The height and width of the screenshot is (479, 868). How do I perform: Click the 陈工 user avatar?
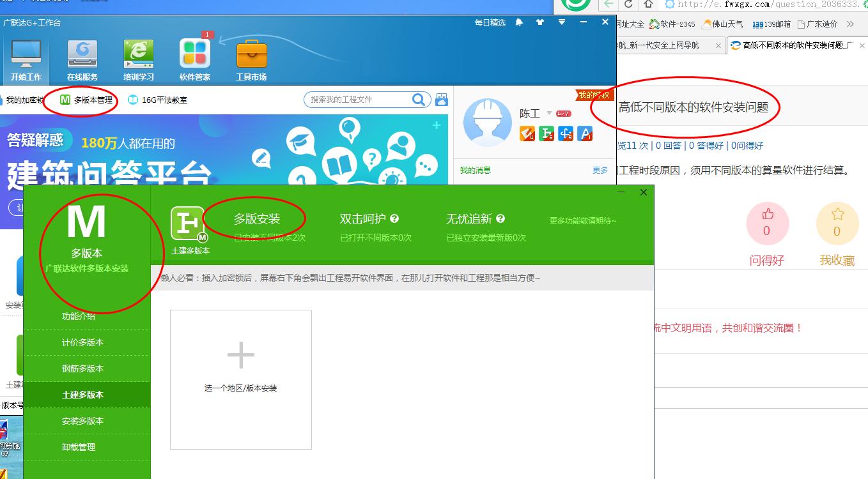487,123
